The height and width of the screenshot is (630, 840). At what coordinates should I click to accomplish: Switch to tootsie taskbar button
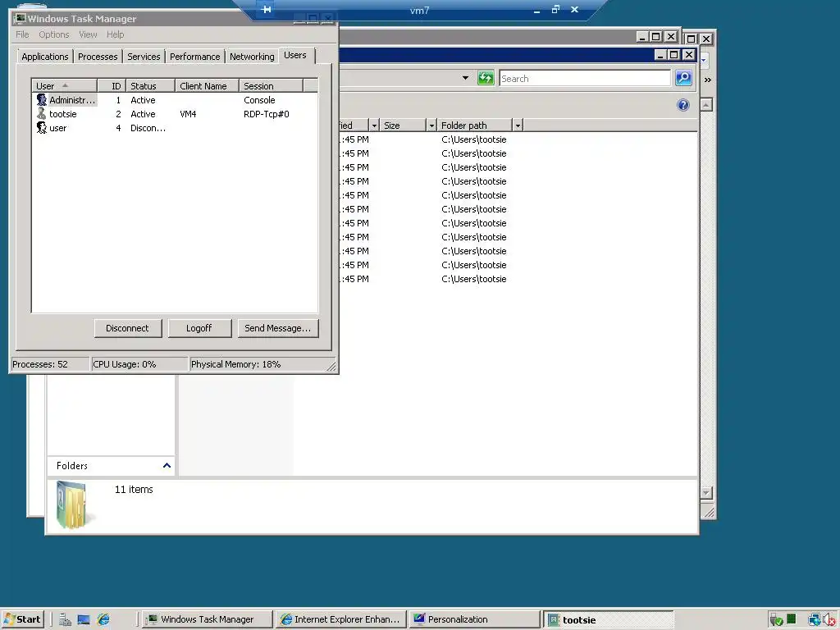click(609, 620)
